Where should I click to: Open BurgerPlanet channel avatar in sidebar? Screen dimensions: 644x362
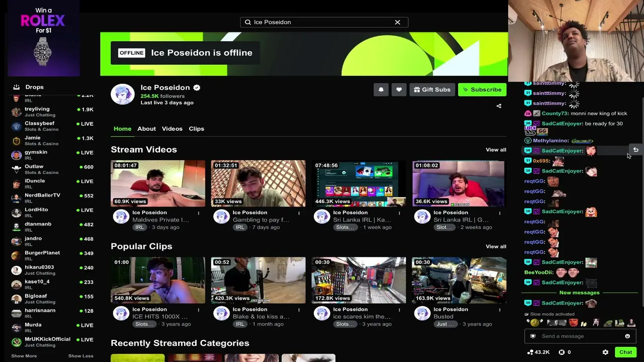(x=17, y=256)
